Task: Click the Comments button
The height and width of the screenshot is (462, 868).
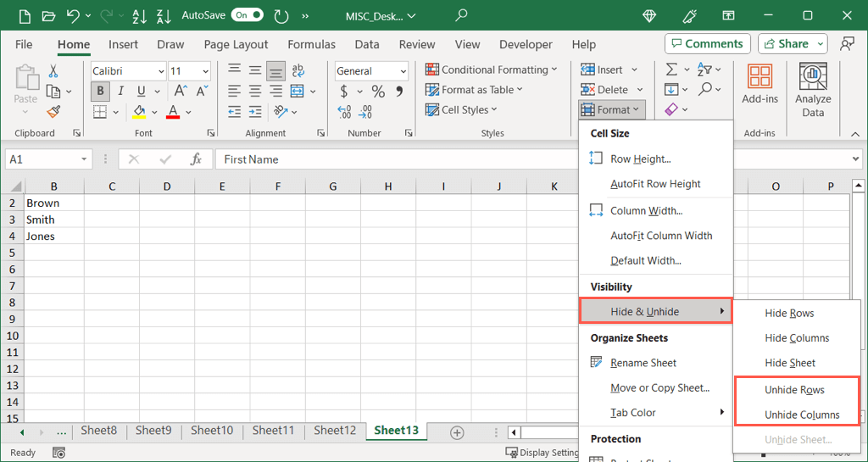Action: 706,44
